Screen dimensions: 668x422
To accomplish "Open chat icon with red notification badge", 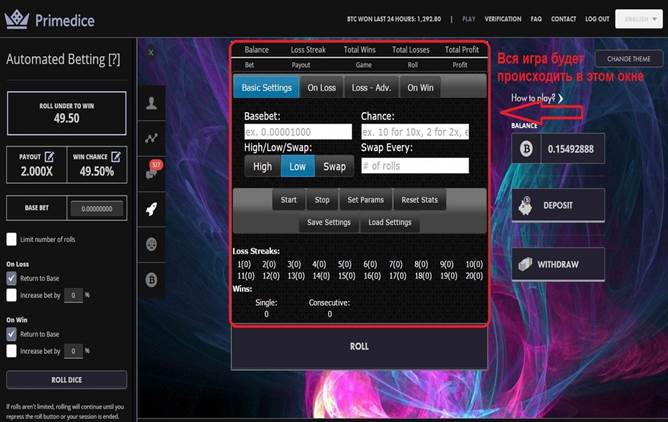I will point(153,170).
